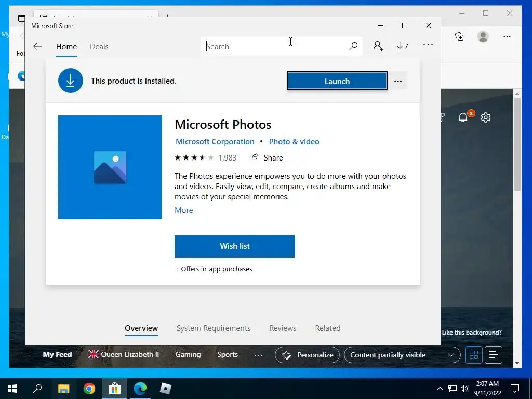The height and width of the screenshot is (399, 532).
Task: Open Photo & video category link
Action: click(294, 141)
